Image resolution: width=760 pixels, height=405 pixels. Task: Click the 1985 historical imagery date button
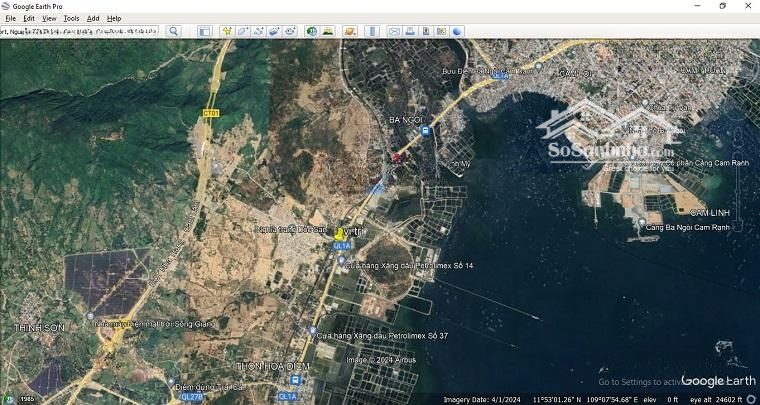pyautogui.click(x=27, y=399)
